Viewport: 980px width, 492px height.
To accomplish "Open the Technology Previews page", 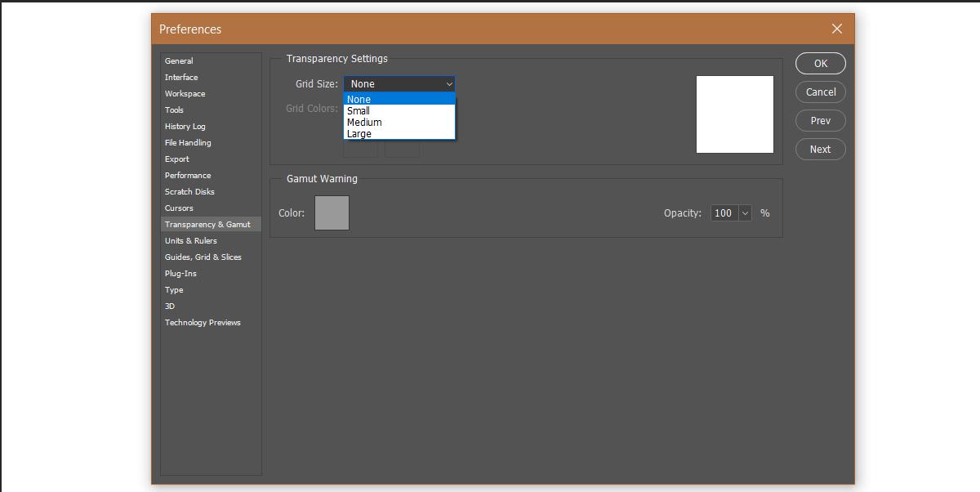I will click(203, 322).
